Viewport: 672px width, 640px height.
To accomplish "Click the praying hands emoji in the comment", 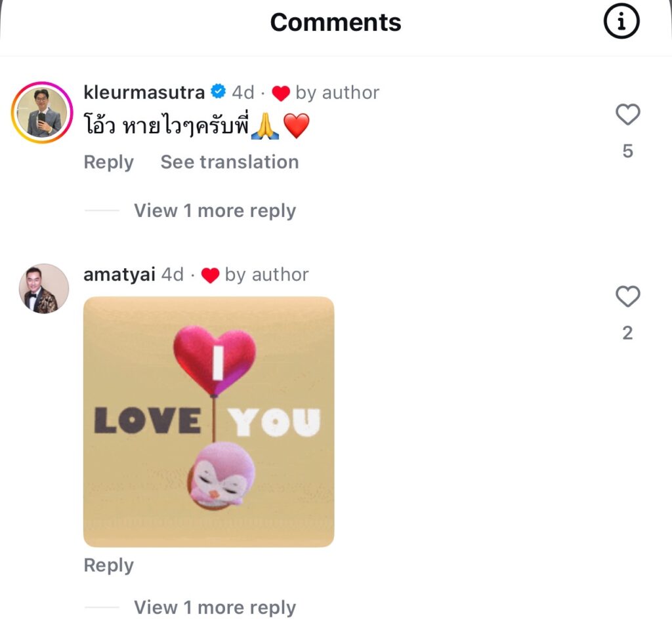I will pyautogui.click(x=266, y=126).
